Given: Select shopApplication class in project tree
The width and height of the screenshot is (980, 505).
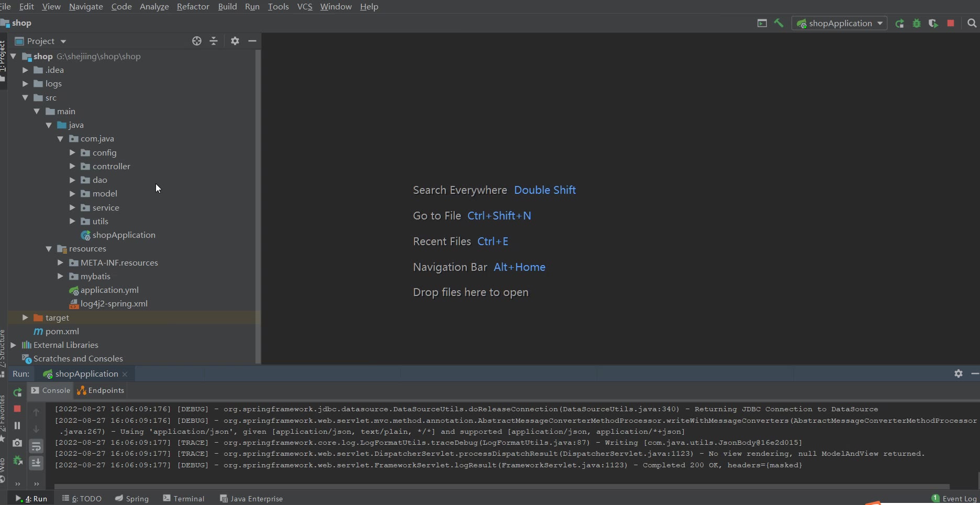Looking at the screenshot, I should coord(118,235).
